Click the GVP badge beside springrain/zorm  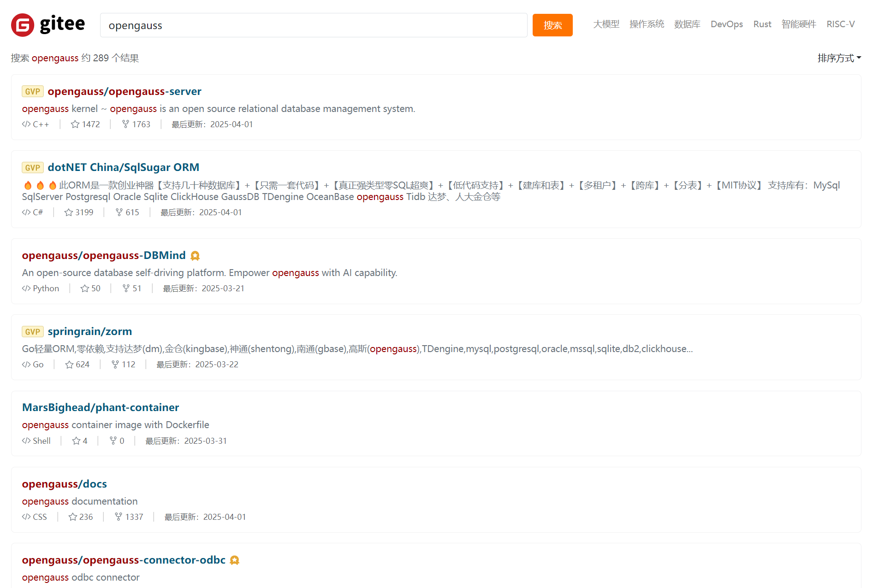click(x=33, y=331)
